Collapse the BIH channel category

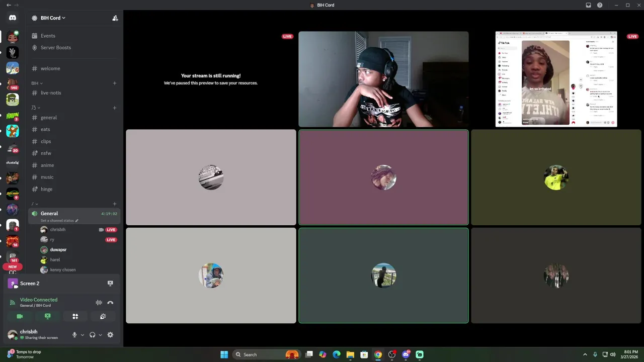coord(37,83)
